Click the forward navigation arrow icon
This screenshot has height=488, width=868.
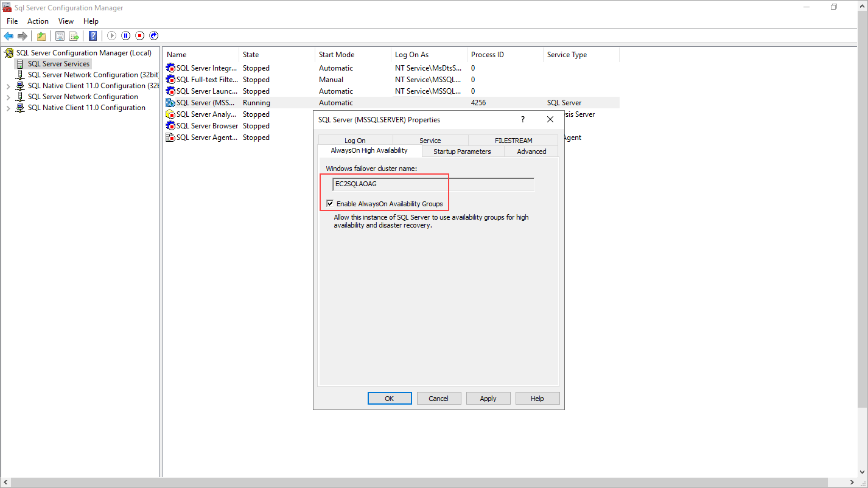click(23, 35)
